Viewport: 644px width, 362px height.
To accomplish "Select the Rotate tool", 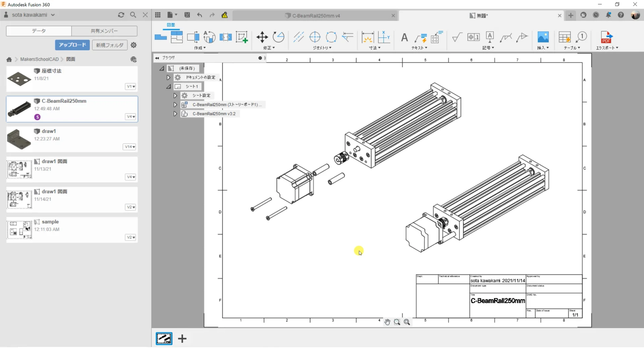I will tap(278, 37).
